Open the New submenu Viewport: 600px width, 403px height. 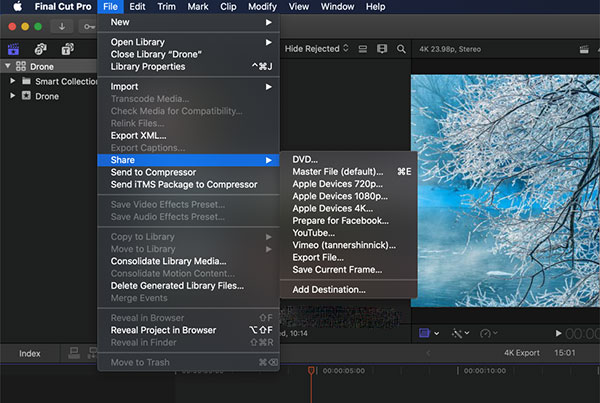pyautogui.click(x=188, y=22)
